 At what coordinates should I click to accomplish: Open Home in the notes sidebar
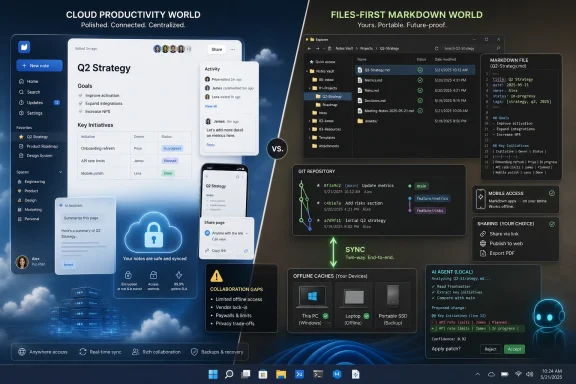[x=29, y=81]
